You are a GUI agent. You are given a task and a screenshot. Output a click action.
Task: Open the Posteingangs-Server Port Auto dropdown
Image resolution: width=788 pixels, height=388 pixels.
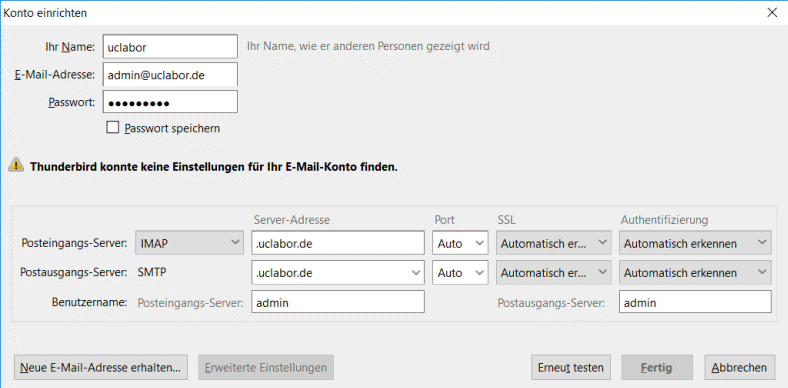click(460, 243)
